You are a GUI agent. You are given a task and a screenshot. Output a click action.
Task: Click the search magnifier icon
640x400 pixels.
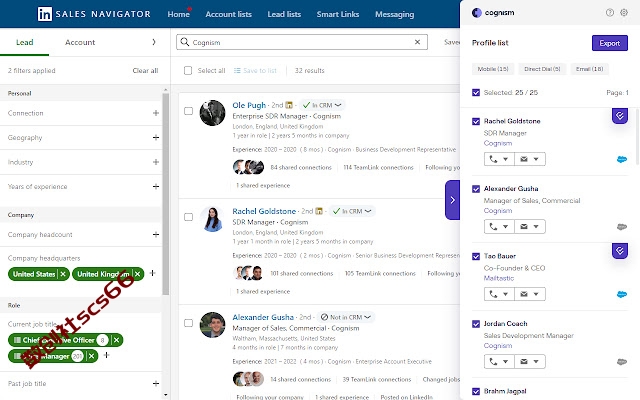(x=185, y=42)
